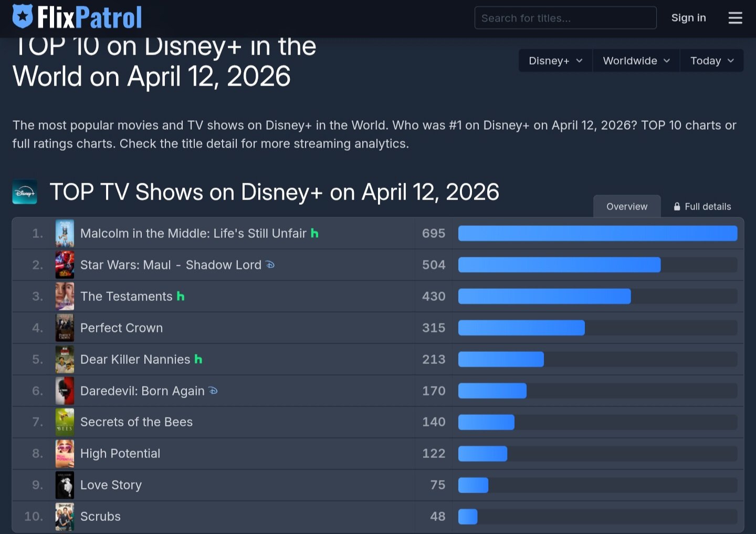Click the Malcolm in the Middle poster thumbnail
The height and width of the screenshot is (534, 756).
coord(65,233)
